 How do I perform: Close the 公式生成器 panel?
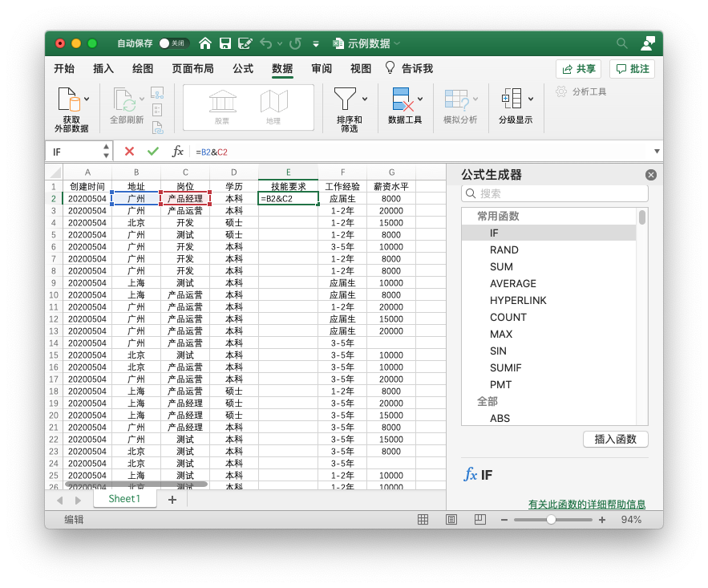(x=651, y=175)
